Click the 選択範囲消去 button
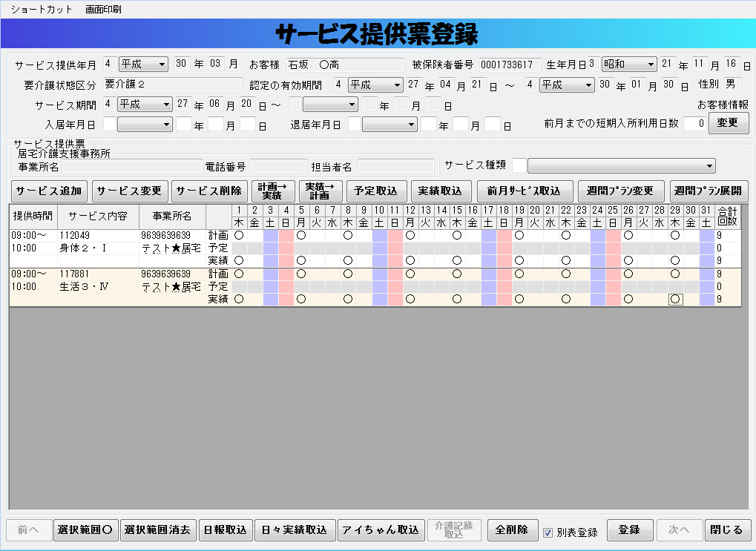The image size is (756, 551). [158, 529]
